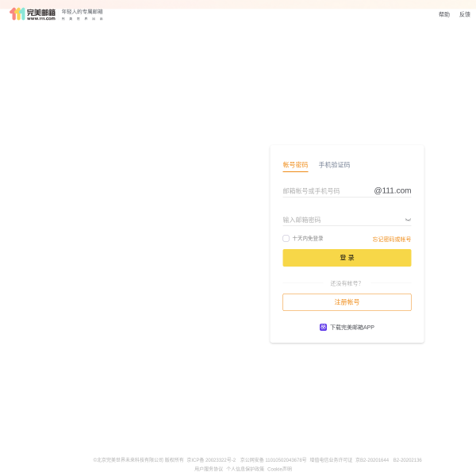Click the 年轻人的专属邮箱 slogan text
476x476 pixels.
83,12
